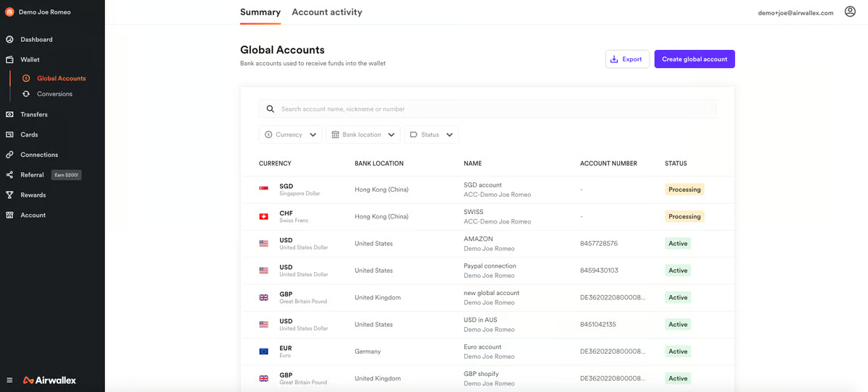Click the Transfers icon in sidebar

[9, 114]
